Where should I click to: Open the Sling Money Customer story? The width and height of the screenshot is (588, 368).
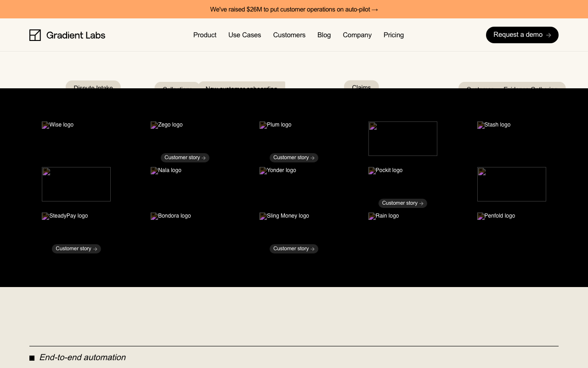(x=294, y=249)
